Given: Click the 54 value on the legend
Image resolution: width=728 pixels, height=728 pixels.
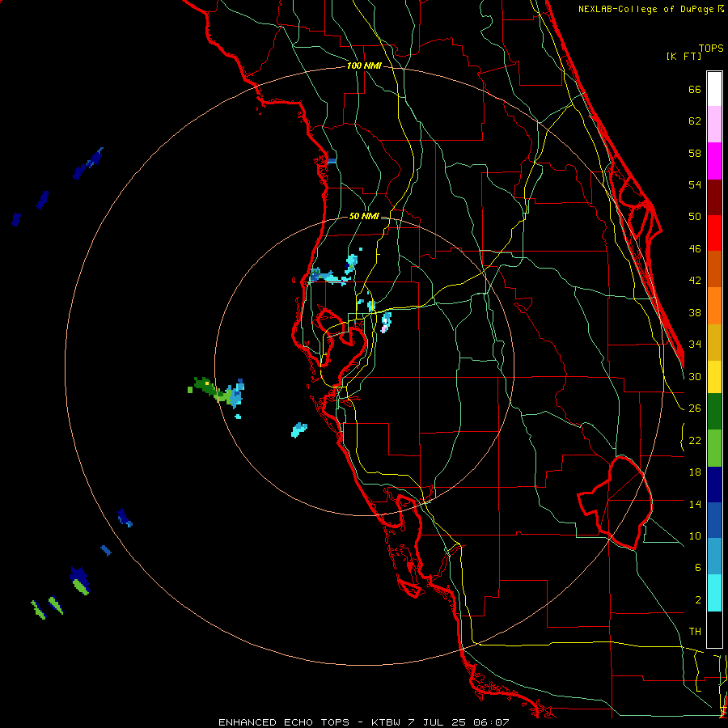Looking at the screenshot, I should [x=695, y=184].
